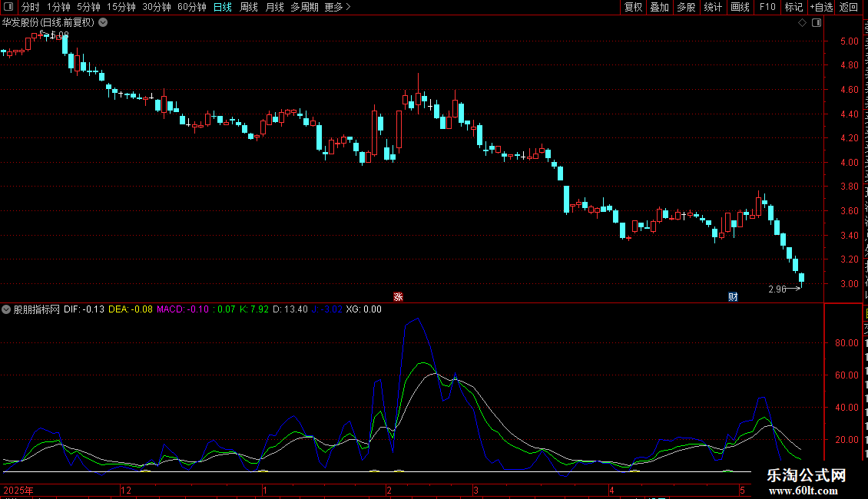Click the D: 13.40 value label
Viewport: 868px width, 499px height.
pos(290,309)
